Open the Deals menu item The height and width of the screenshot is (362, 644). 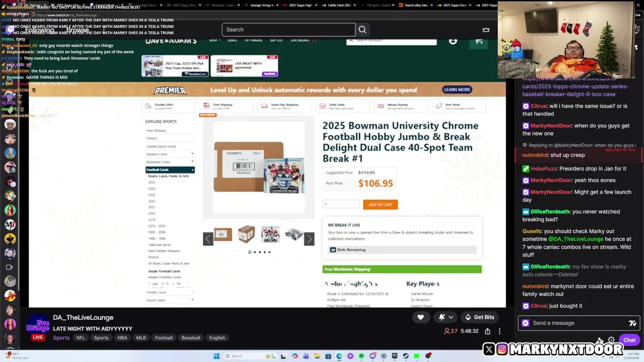click(232, 40)
